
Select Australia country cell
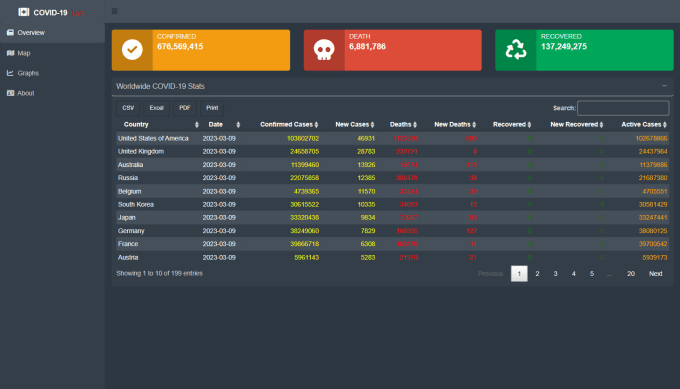point(131,165)
